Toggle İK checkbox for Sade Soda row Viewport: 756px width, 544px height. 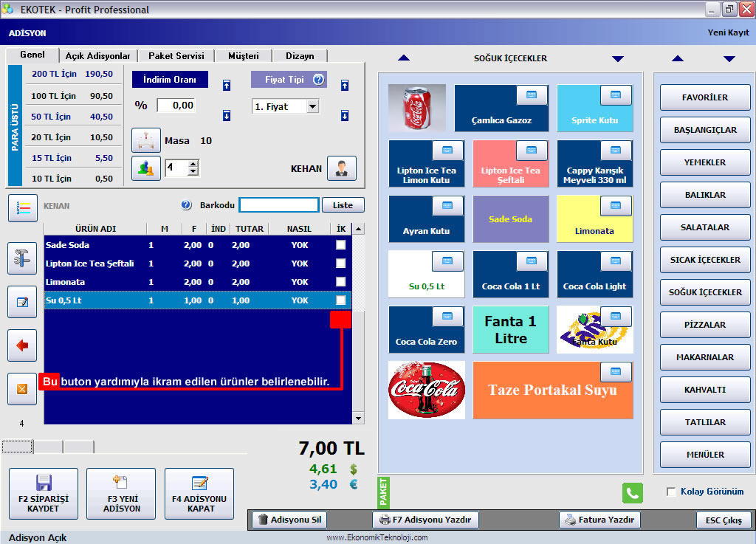[x=341, y=245]
